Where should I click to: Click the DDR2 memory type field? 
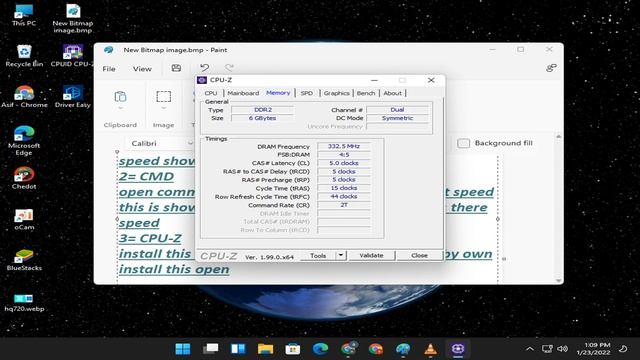[262, 110]
